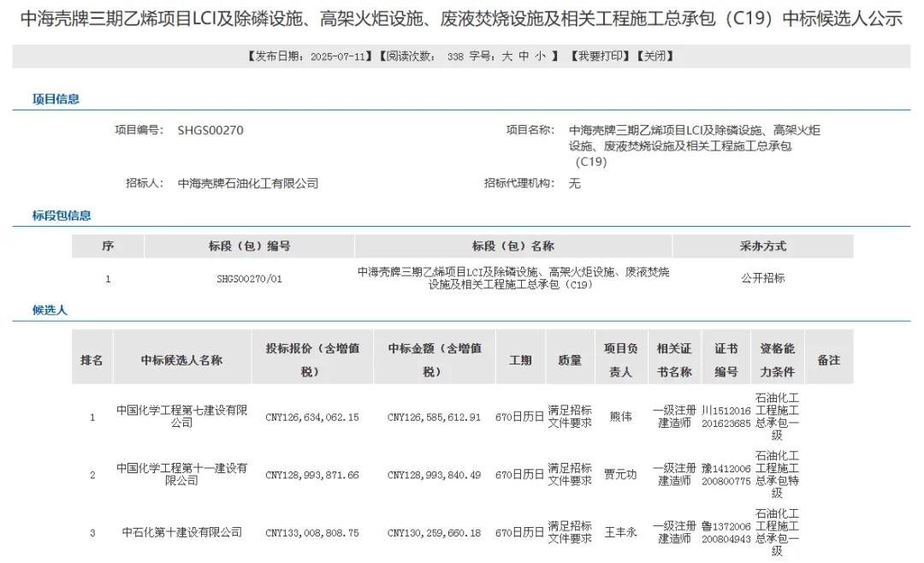
Task: Set font size to 中 (medium)
Action: 524,56
